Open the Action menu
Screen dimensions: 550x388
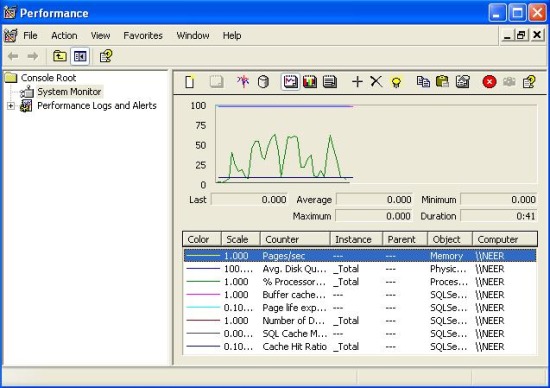[64, 35]
